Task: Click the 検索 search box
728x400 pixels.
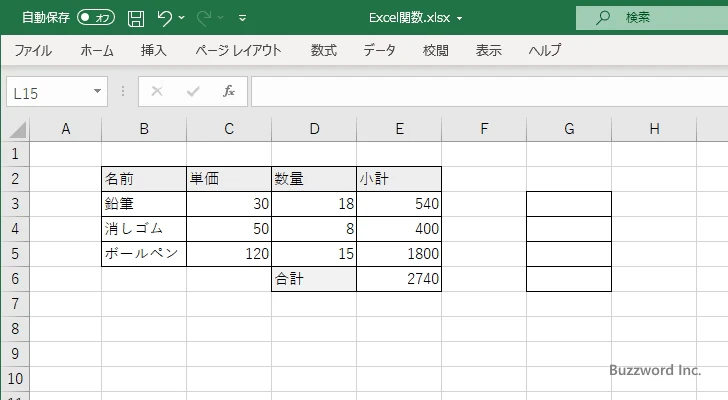Action: [x=652, y=18]
